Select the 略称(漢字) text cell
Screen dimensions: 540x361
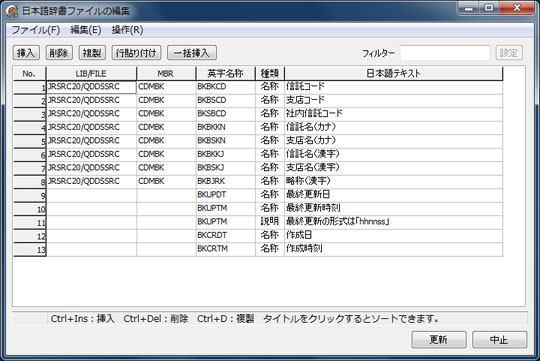coord(394,182)
